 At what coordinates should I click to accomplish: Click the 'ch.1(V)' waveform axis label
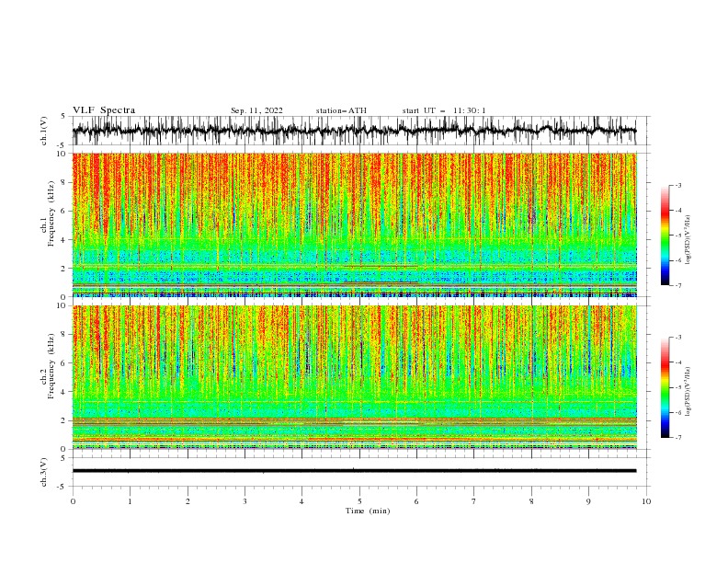pyautogui.click(x=44, y=131)
